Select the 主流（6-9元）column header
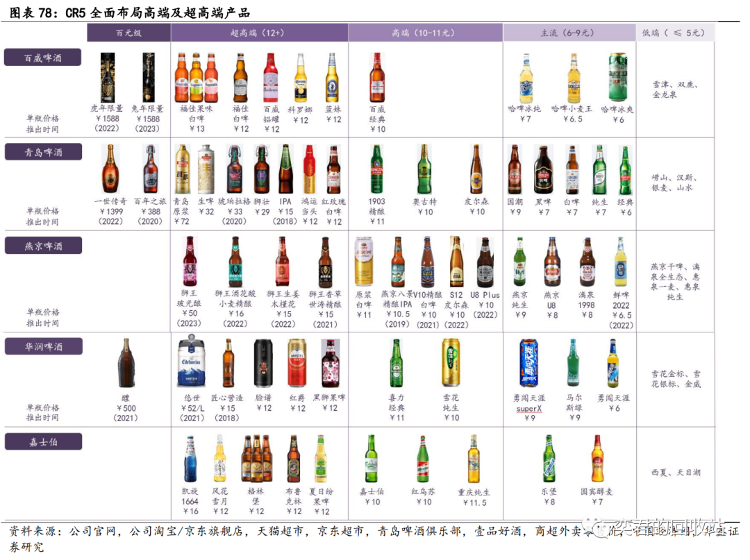750x560 pixels. point(569,33)
